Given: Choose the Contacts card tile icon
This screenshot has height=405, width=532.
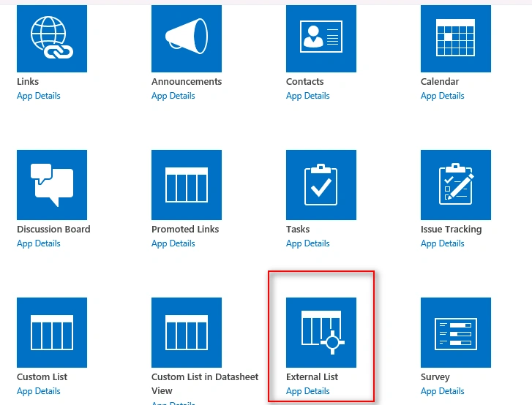Looking at the screenshot, I should tap(321, 39).
